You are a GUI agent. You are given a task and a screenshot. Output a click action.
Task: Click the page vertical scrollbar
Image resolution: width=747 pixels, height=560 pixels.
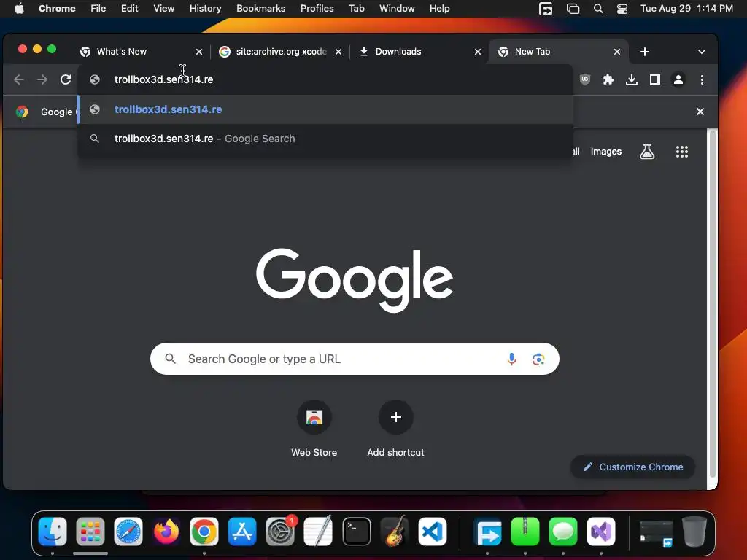[x=712, y=304]
